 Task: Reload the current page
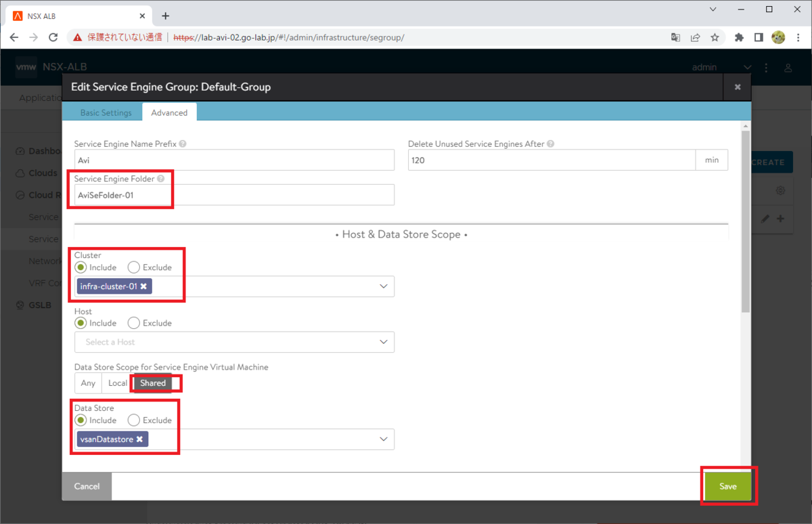click(x=53, y=38)
